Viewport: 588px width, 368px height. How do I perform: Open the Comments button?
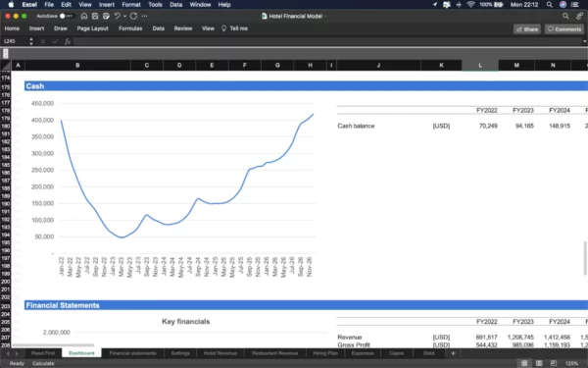(x=564, y=29)
